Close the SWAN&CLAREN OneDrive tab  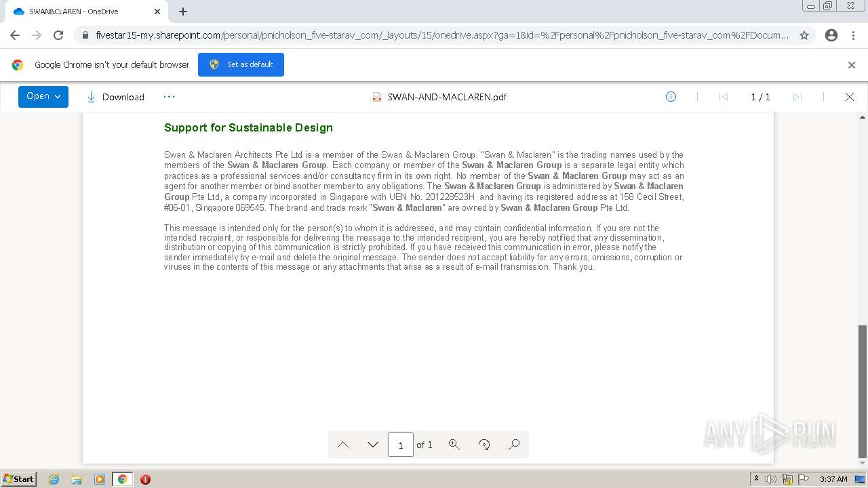coord(157,12)
